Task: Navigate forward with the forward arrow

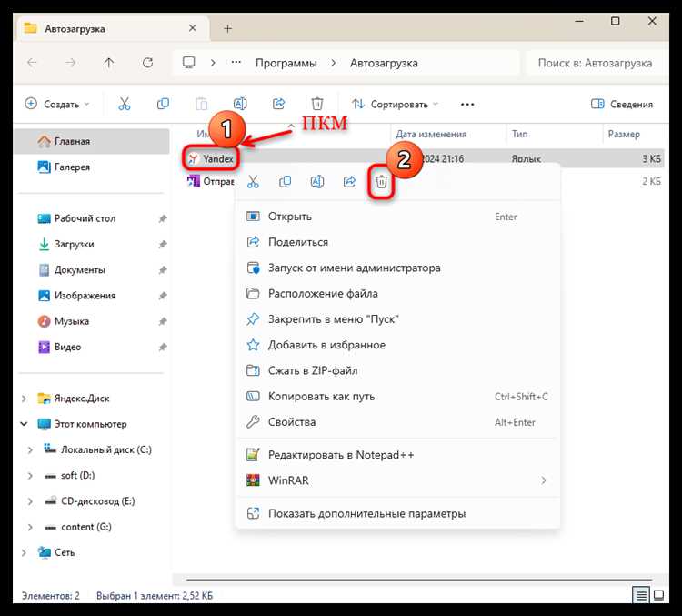Action: coord(70,63)
